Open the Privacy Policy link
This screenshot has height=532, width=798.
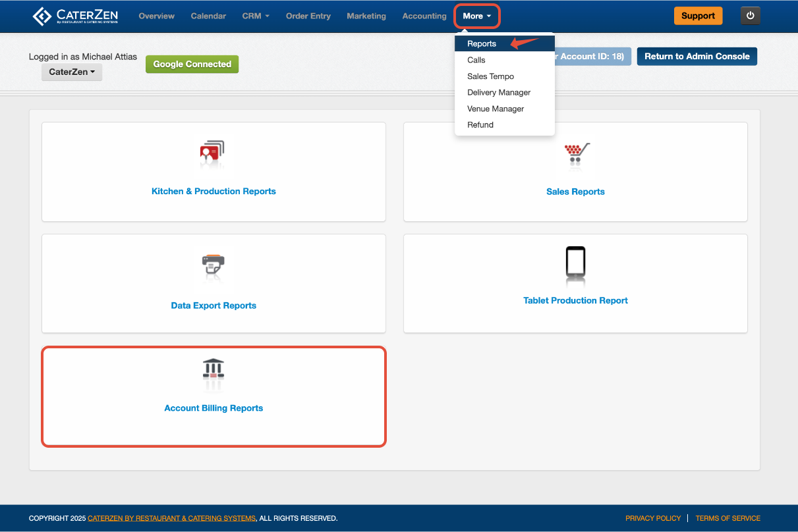coord(653,518)
